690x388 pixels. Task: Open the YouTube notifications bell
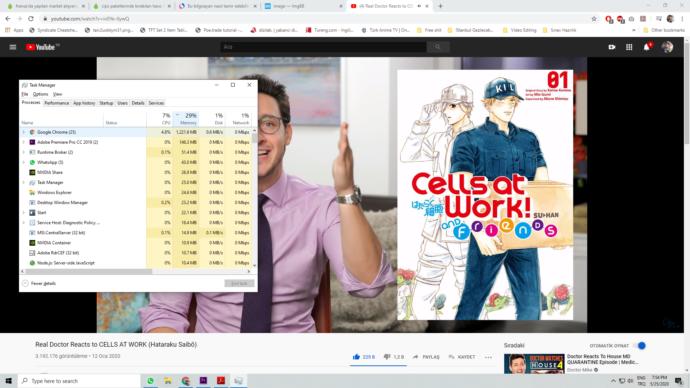(x=647, y=47)
